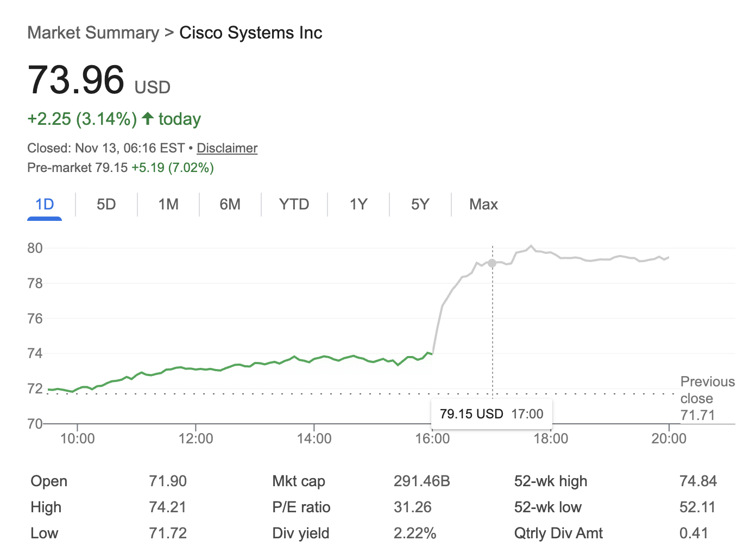
Task: Open the 5Y chart view
Action: point(420,205)
